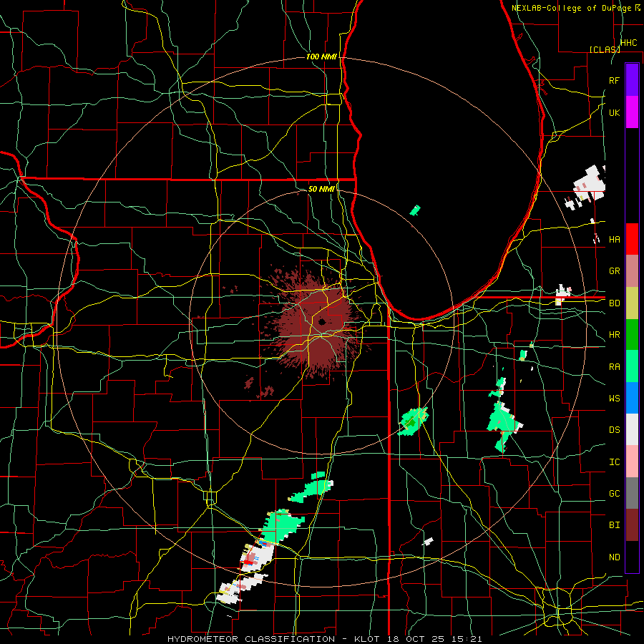Screen dimensions: 644x644
Task: Click the "KLOT" station identifier
Action: click(x=368, y=639)
